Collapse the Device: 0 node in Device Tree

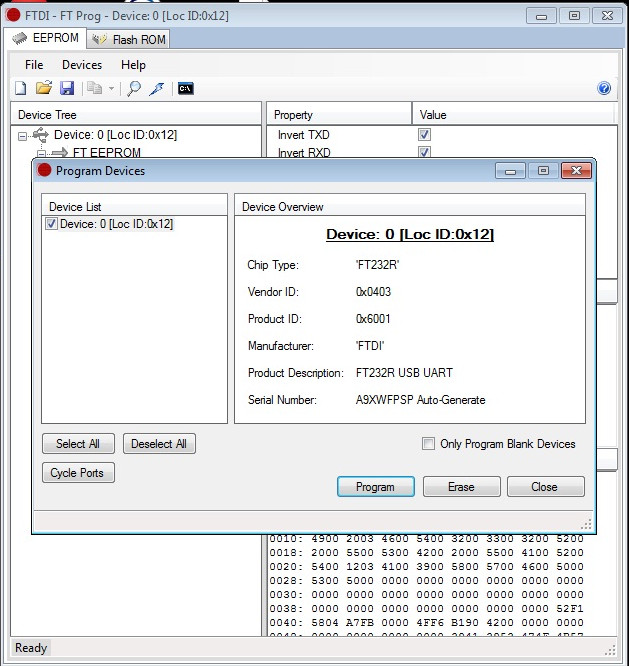pyautogui.click(x=22, y=136)
